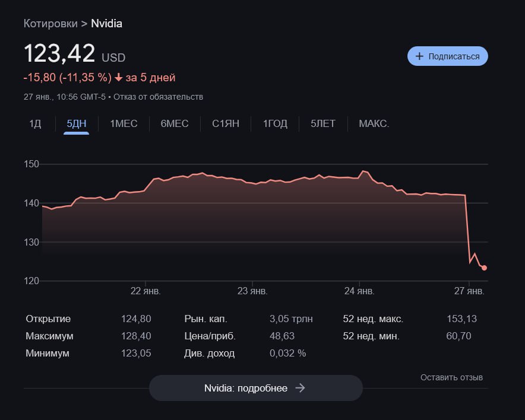Viewport: 525px width, 420px height.
Task: Click the arrow icon in Nvidia: подробнее
Action: click(x=300, y=388)
